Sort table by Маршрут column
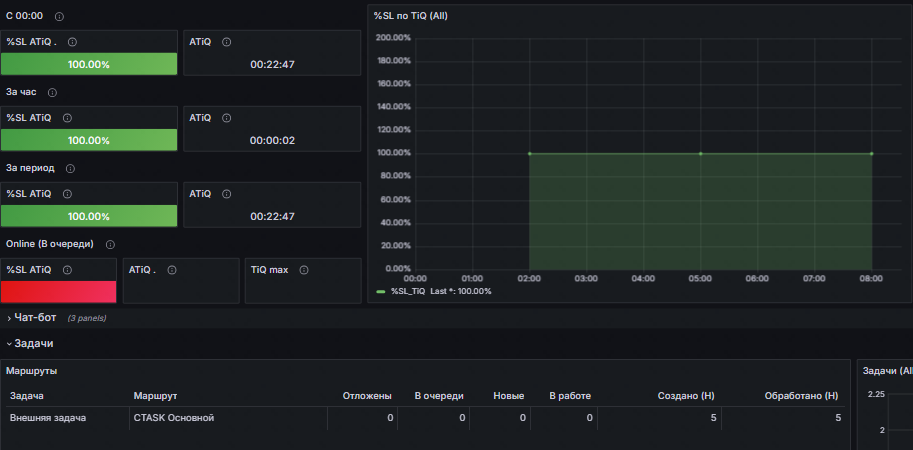Image resolution: width=913 pixels, height=450 pixels. (155, 396)
